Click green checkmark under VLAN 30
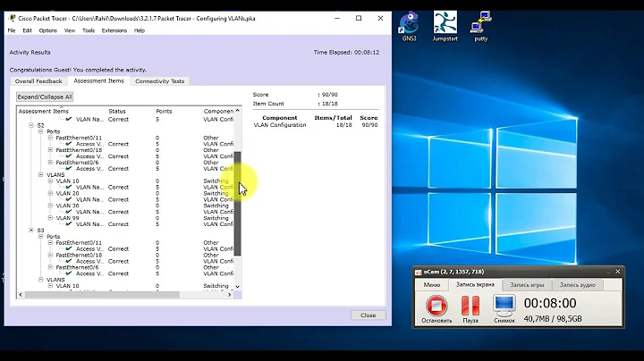644x361 pixels. [x=69, y=212]
